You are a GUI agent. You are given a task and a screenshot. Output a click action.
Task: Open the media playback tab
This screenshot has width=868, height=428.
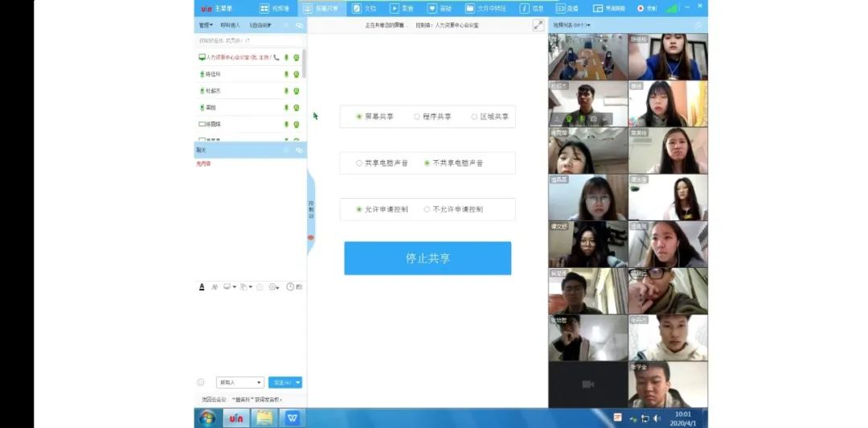pyautogui.click(x=402, y=8)
